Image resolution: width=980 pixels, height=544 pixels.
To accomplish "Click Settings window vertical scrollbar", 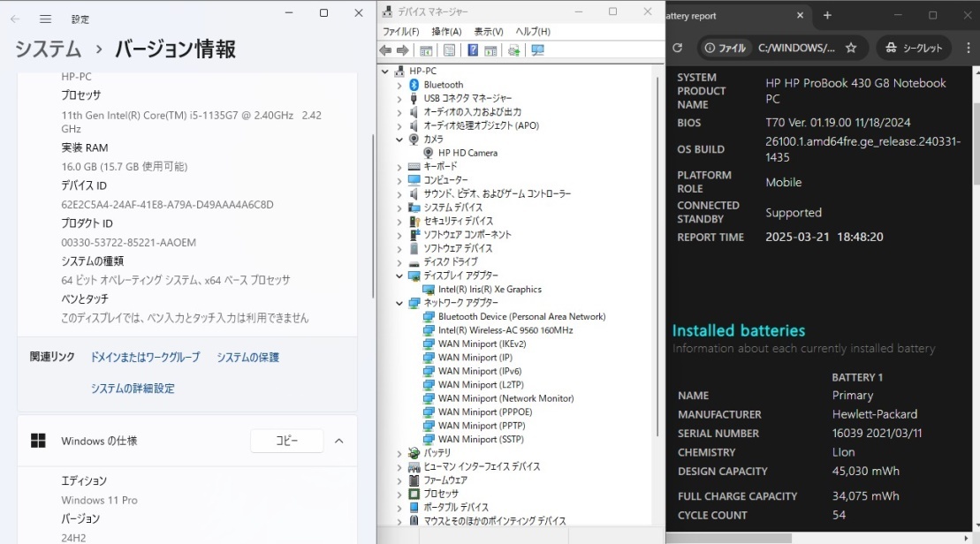I will click(x=373, y=215).
